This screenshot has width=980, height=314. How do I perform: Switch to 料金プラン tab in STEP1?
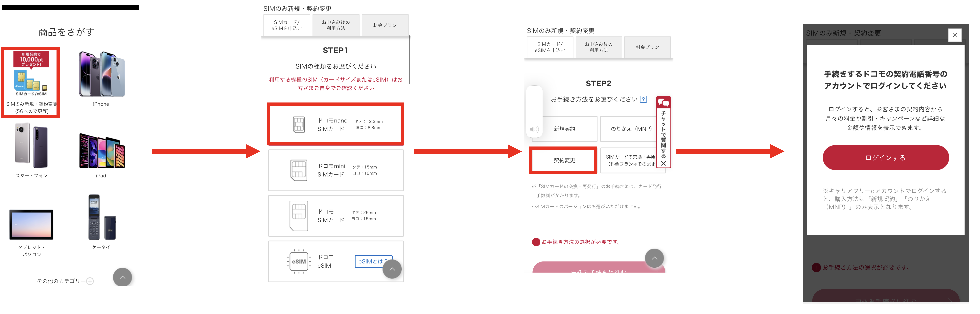point(385,25)
